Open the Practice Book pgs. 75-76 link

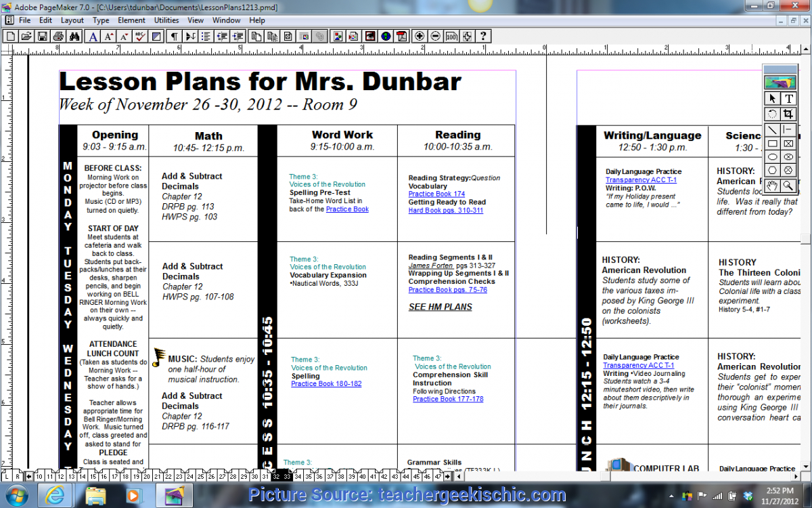point(448,290)
